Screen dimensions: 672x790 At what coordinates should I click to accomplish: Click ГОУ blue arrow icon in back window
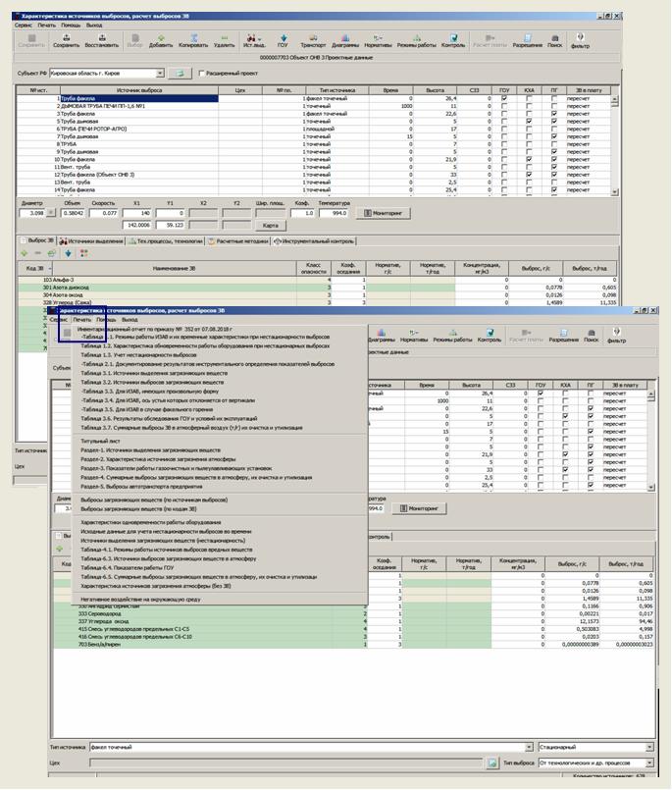tap(284, 38)
